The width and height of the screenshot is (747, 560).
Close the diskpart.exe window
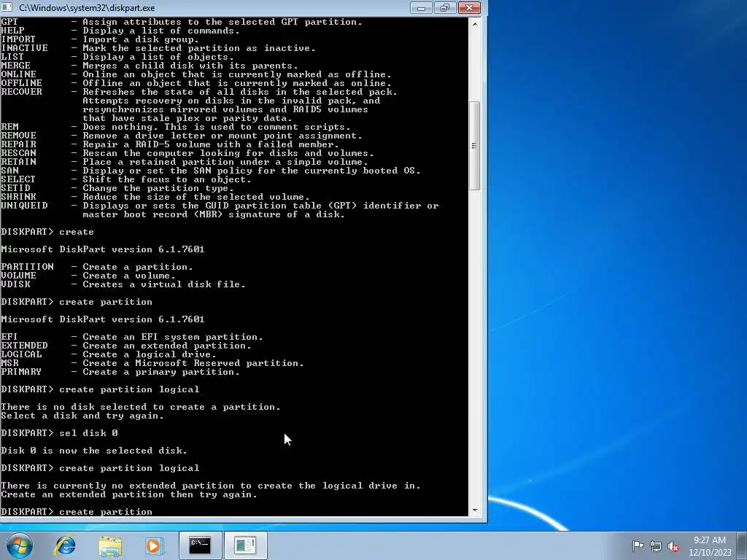click(469, 7)
